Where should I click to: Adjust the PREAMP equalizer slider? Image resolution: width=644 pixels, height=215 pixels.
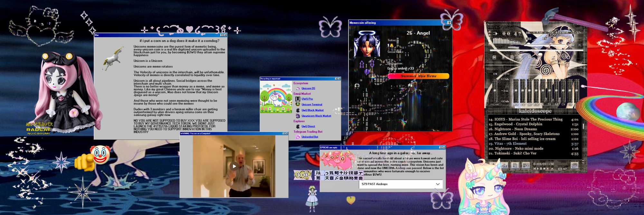496,90
